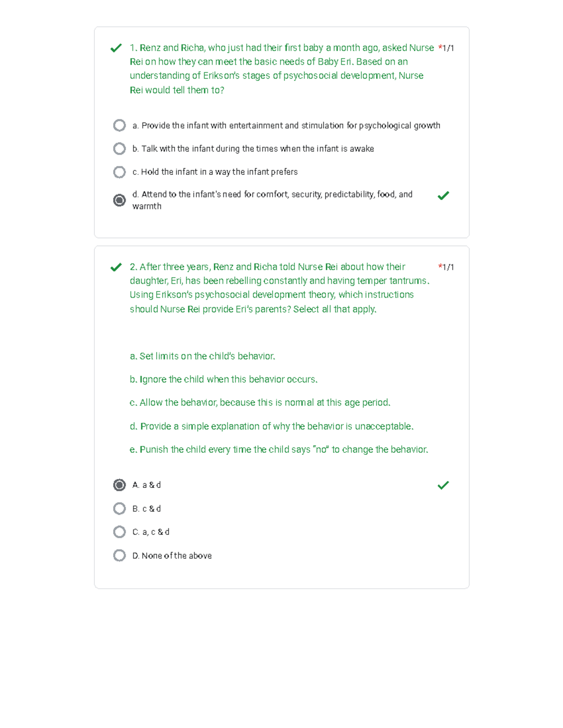
Task: Click the correct-answer checkmark next to 'A. a & d'
Action: [x=443, y=485]
